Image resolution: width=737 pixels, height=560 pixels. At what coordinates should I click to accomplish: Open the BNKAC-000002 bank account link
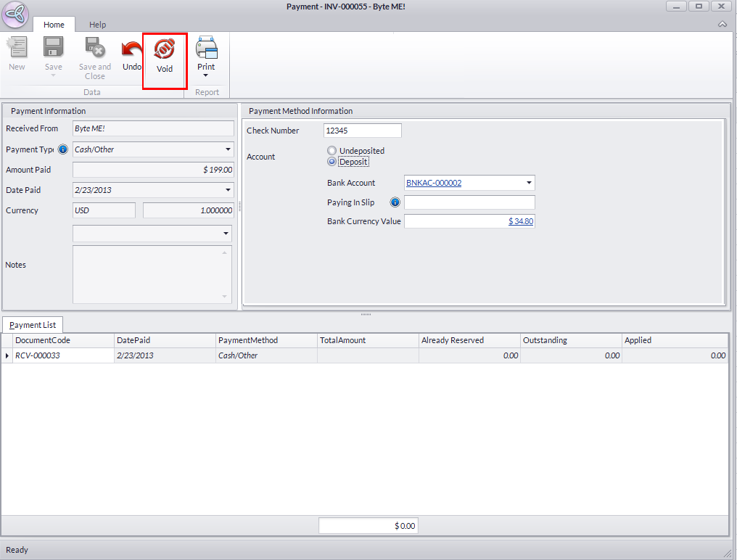[434, 183]
